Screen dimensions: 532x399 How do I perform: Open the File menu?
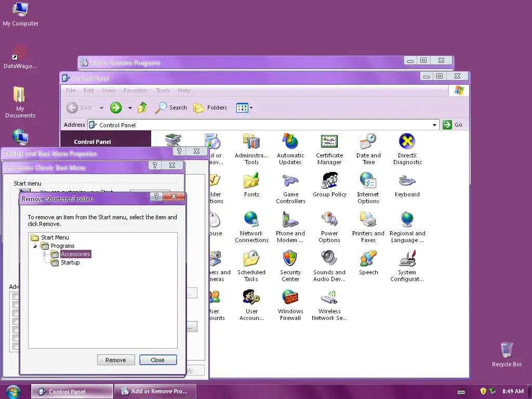point(71,90)
